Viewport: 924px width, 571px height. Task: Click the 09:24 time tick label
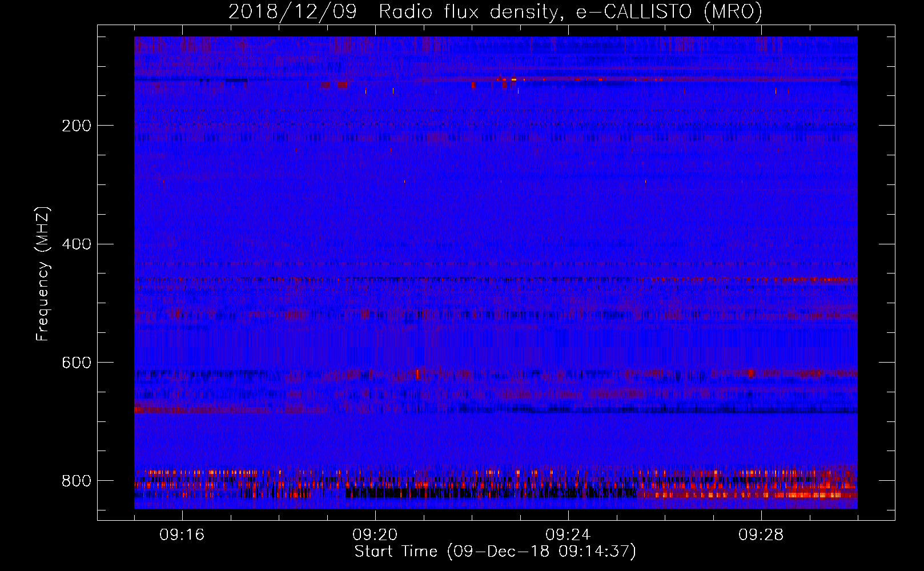tap(568, 535)
